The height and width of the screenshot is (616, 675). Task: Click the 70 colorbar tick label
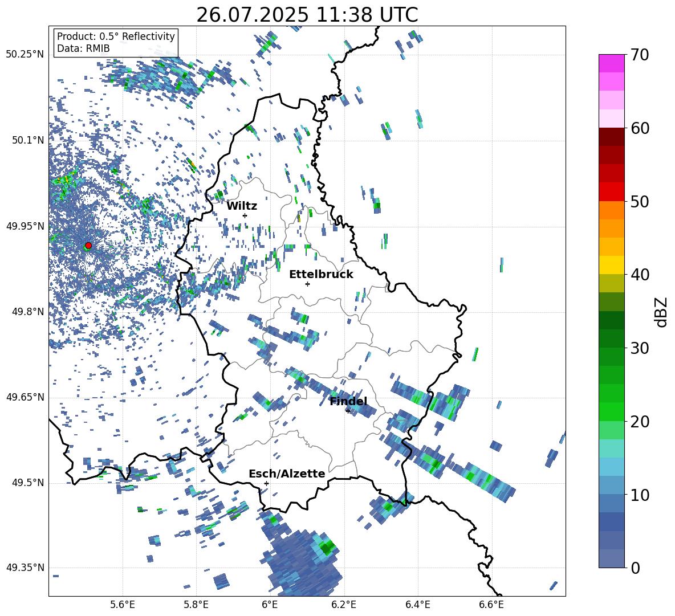click(640, 55)
